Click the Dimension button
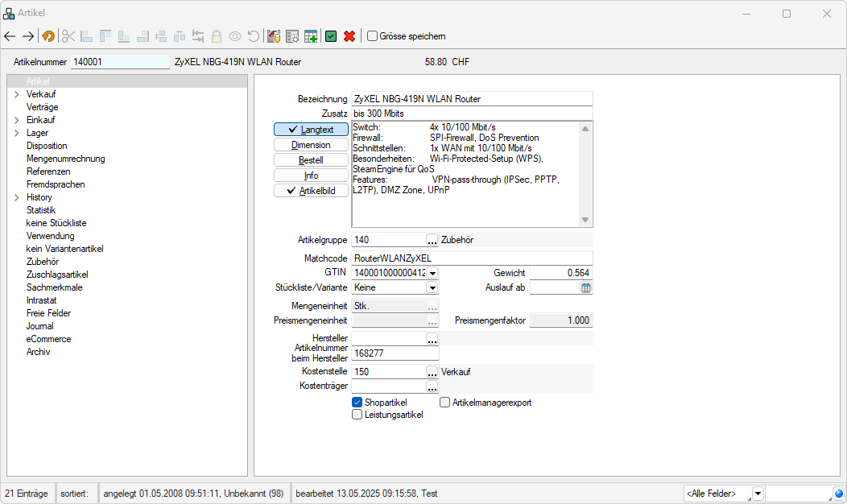Screen dimensions: 847x504 (x=311, y=145)
